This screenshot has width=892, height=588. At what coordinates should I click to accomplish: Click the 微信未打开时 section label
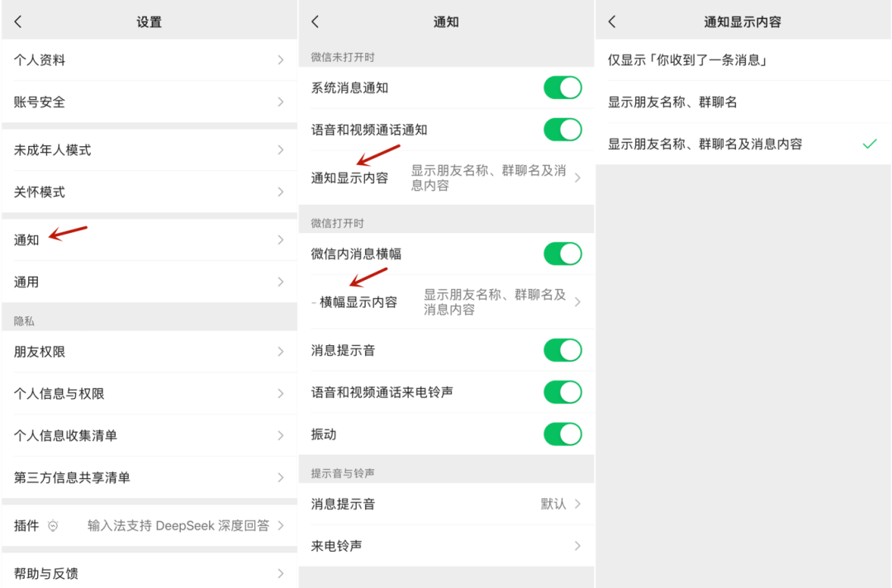coord(343,58)
